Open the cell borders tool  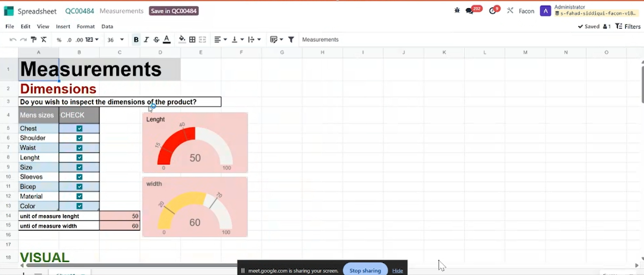193,40
